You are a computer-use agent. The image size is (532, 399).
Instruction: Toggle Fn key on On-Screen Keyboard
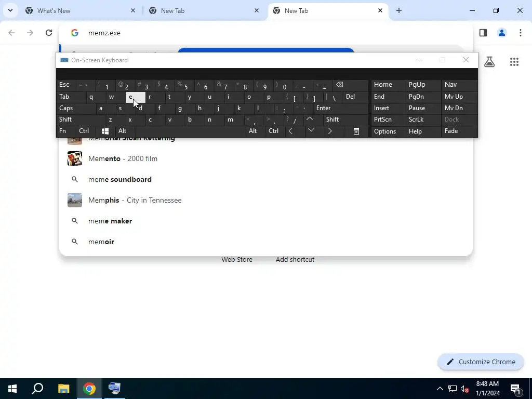click(x=66, y=131)
